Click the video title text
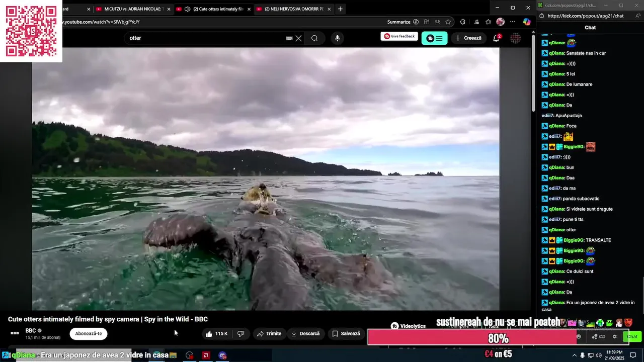644x362 pixels. coord(108,319)
